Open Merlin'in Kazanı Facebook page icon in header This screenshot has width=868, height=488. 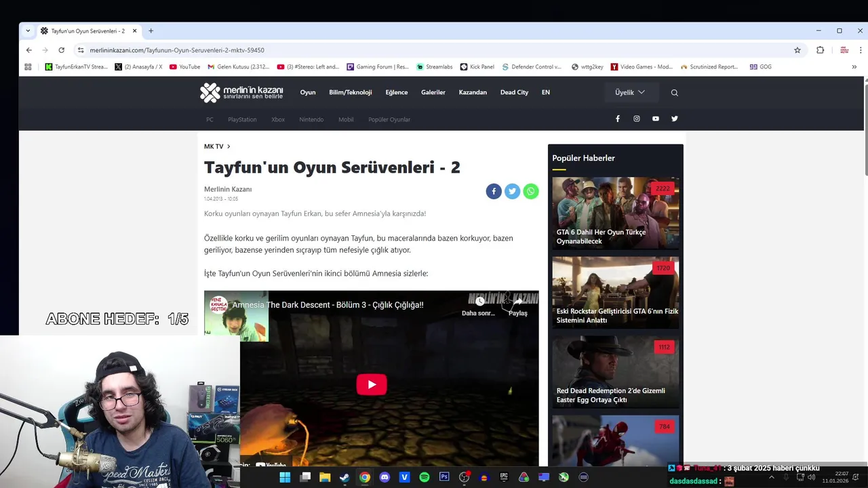coord(617,119)
